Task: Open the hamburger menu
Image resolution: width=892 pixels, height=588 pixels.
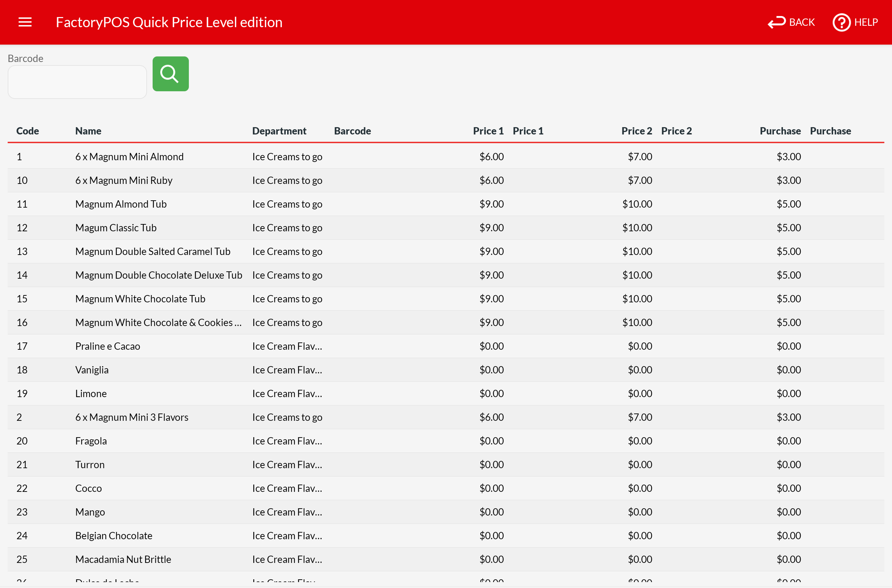Action: pyautogui.click(x=25, y=22)
